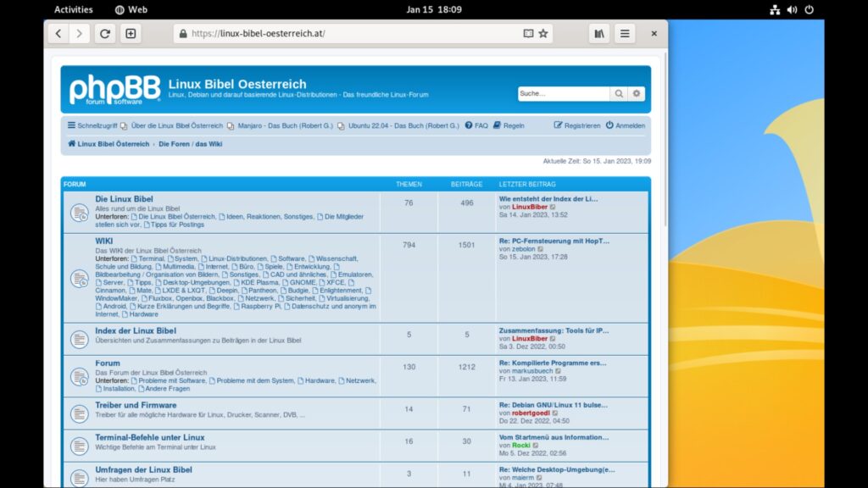Open last post Vom Startmenü aus Information...

[554, 437]
